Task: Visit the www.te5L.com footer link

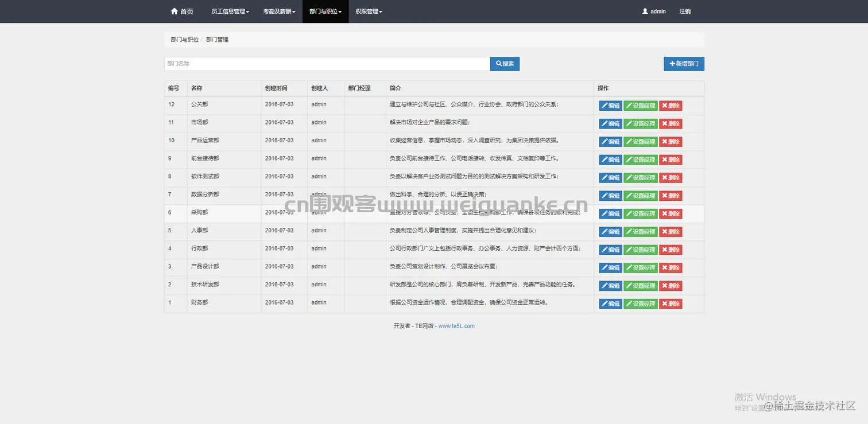Action: [x=456, y=326]
